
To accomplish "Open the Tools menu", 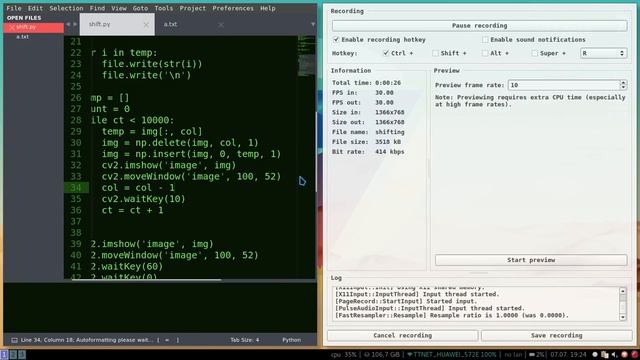I will coord(164,8).
